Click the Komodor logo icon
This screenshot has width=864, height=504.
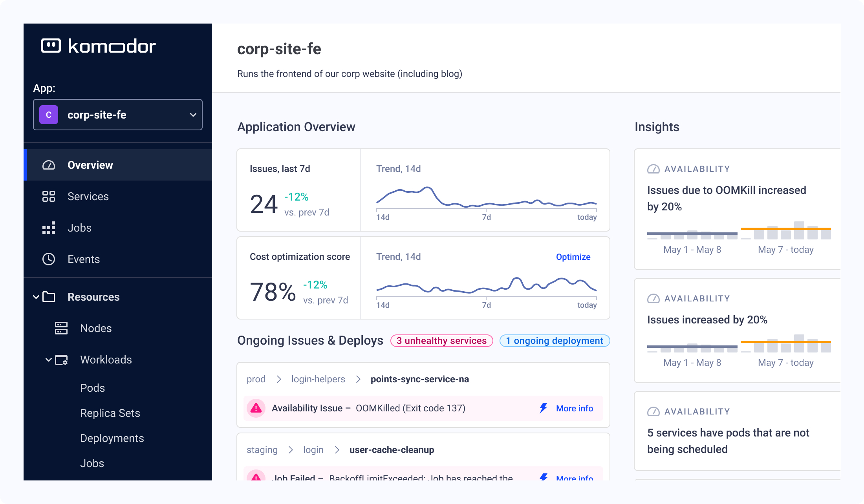point(51,46)
